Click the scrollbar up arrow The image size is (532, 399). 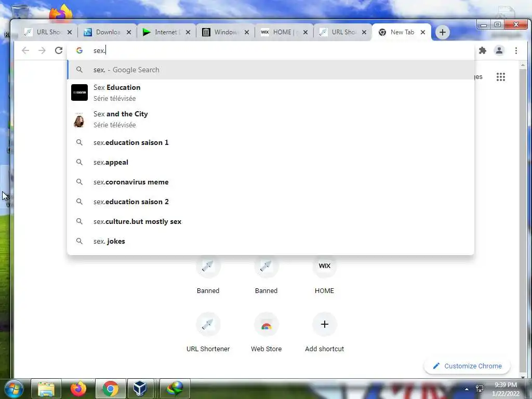pos(523,64)
